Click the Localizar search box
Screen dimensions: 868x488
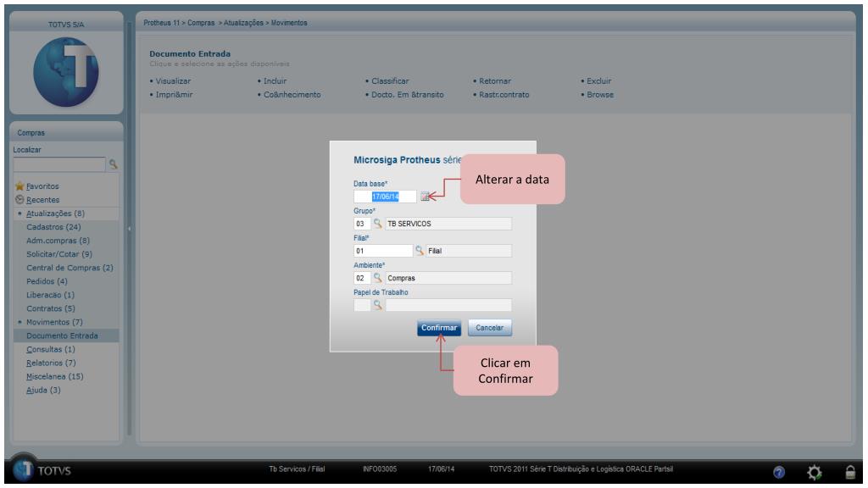(x=59, y=164)
